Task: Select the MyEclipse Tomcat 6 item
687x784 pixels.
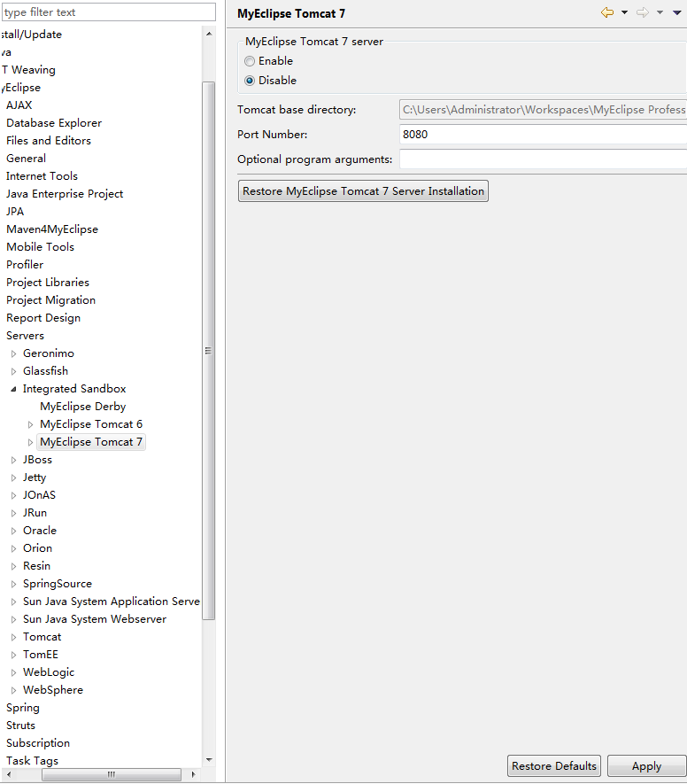Action: click(91, 424)
